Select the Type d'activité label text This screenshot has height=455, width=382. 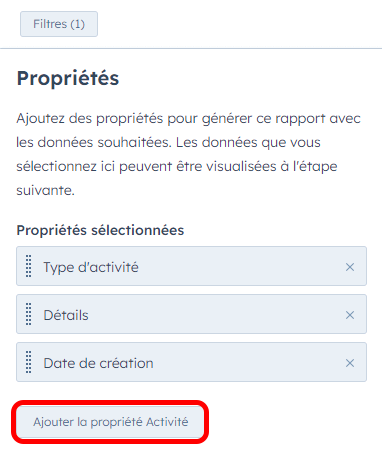click(91, 267)
